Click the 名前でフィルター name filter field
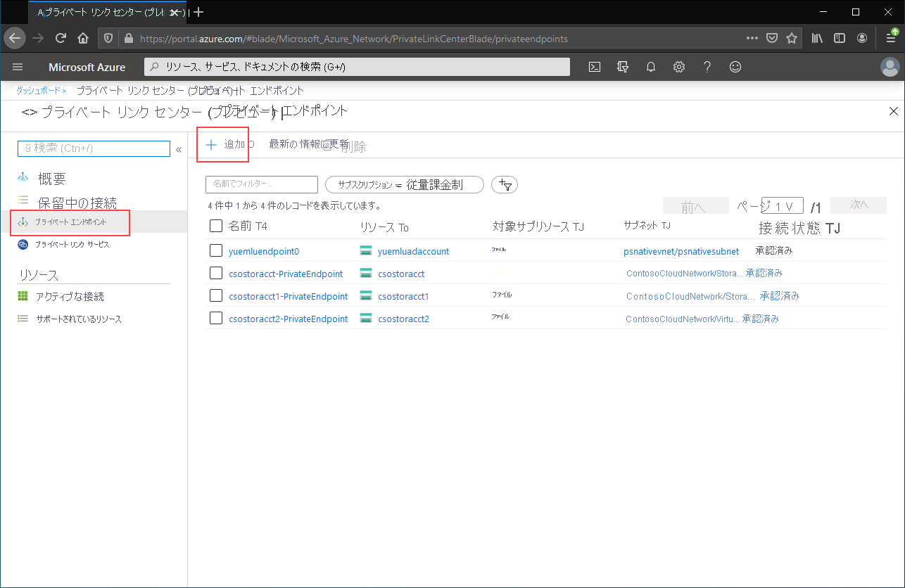This screenshot has height=588, width=905. pos(262,184)
